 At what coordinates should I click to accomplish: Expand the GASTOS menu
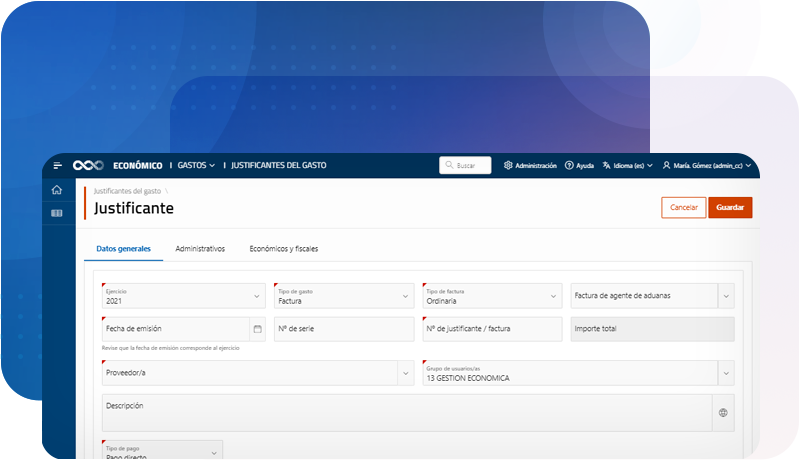tap(196, 165)
